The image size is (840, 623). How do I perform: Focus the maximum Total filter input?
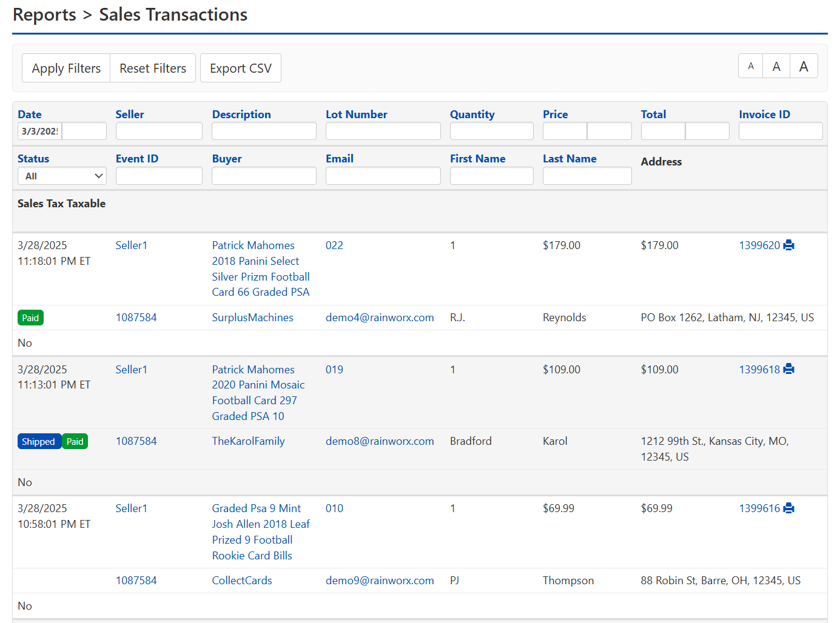pyautogui.click(x=707, y=131)
